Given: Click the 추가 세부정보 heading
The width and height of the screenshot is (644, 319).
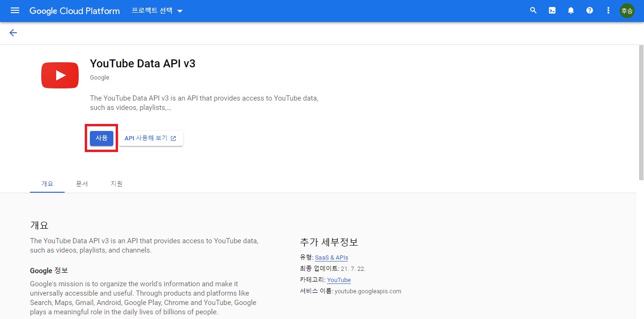Looking at the screenshot, I should 329,242.
